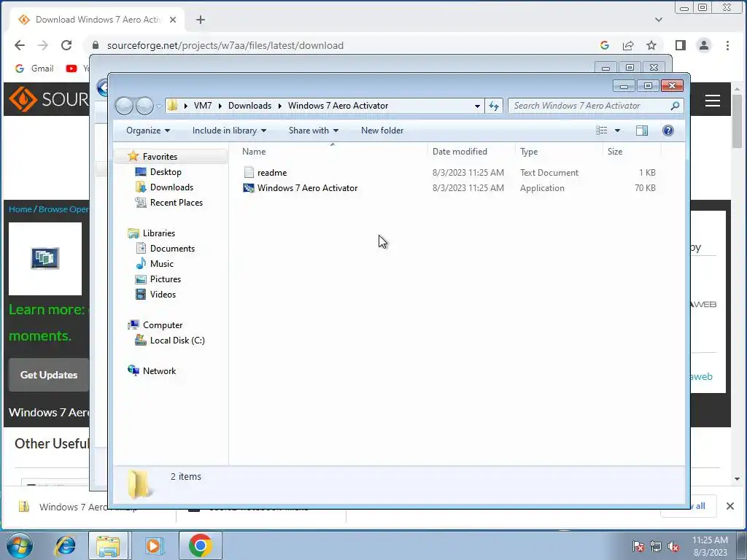Open the readme text file
This screenshot has width=747, height=560.
pyautogui.click(x=272, y=173)
